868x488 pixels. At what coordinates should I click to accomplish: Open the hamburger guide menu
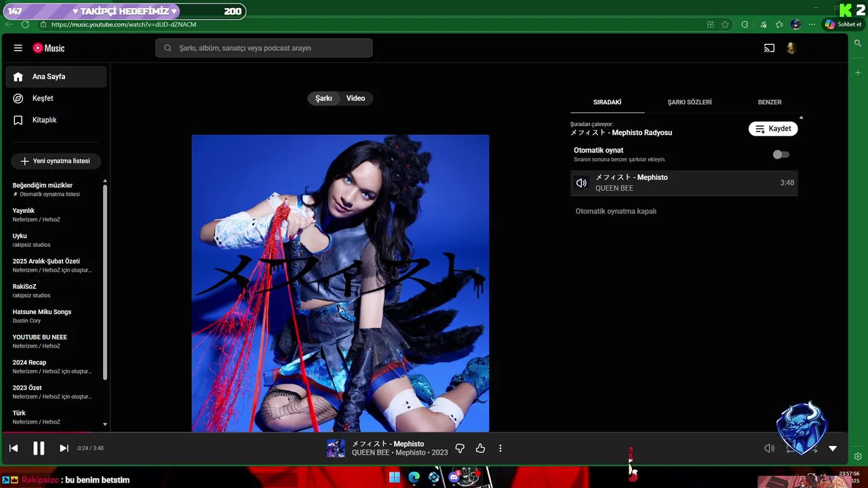tap(18, 48)
